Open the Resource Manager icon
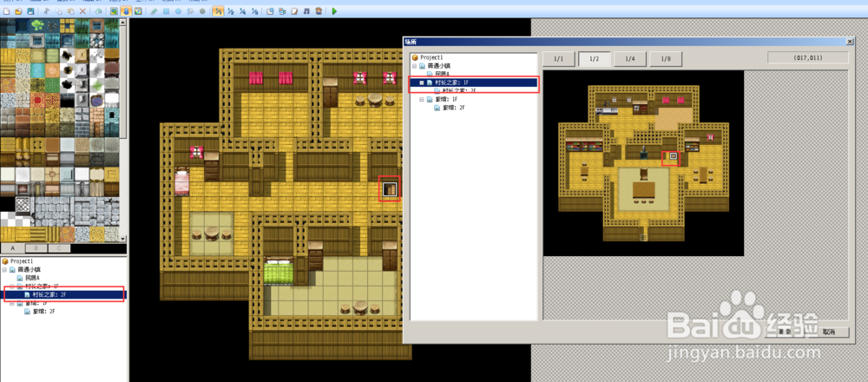This screenshot has height=382, width=868. coord(282,11)
